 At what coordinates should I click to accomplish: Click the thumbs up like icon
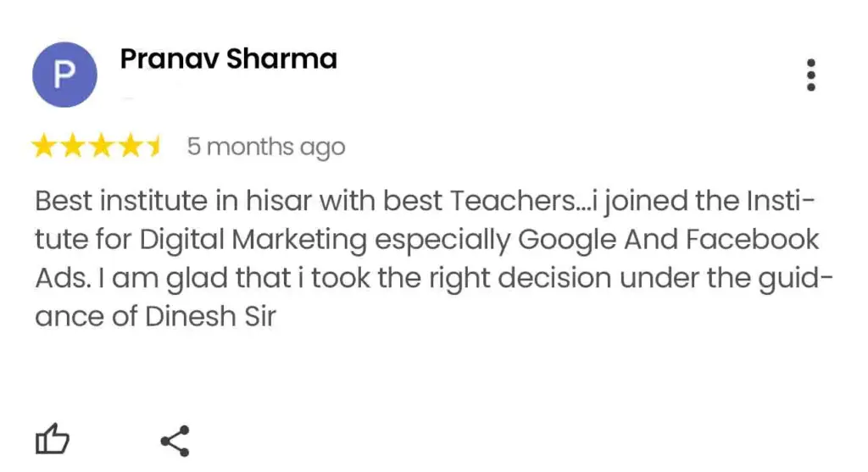click(x=52, y=441)
